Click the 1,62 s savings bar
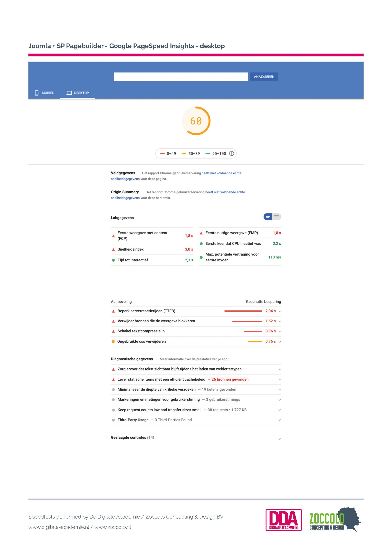392x550 pixels. coord(247,321)
